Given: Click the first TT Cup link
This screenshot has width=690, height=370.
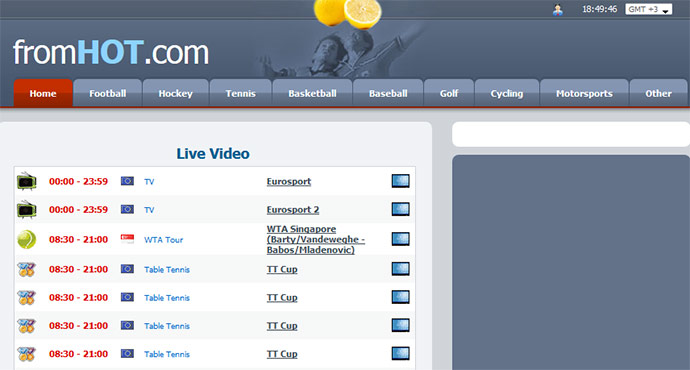Looking at the screenshot, I should click(282, 269).
